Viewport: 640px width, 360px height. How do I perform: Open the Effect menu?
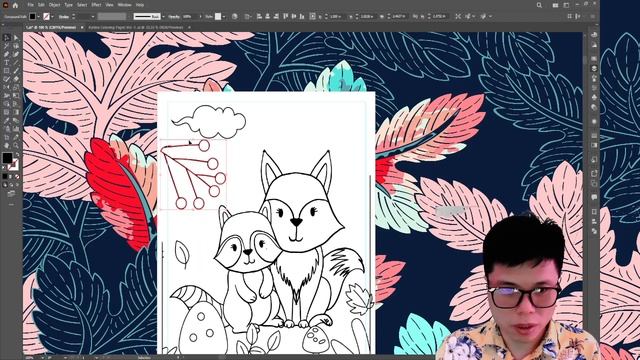[x=96, y=5]
